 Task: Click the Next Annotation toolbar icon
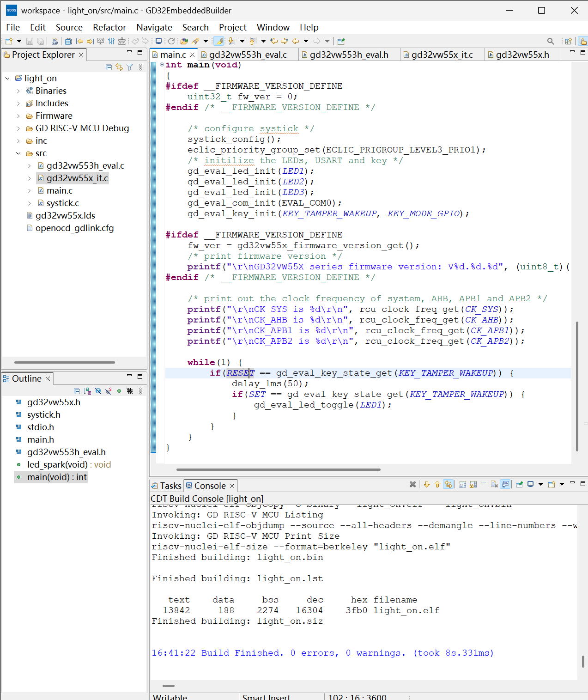[231, 41]
